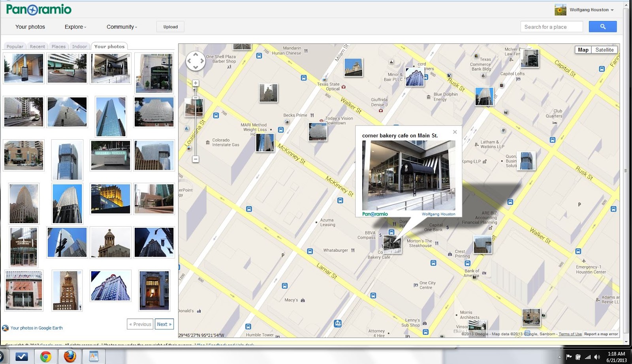Expand the Explore dropdown menu
This screenshot has height=364, width=632.
(x=75, y=27)
